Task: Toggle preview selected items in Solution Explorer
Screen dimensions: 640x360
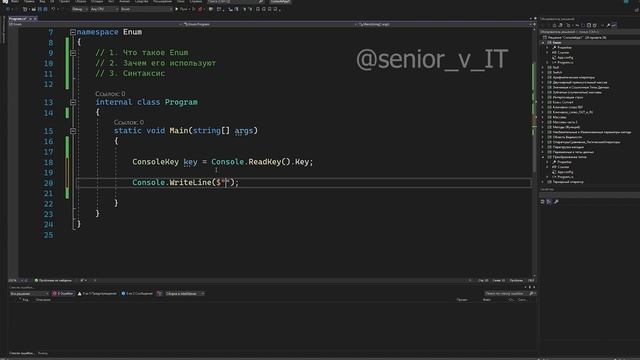Action: [x=614, y=25]
